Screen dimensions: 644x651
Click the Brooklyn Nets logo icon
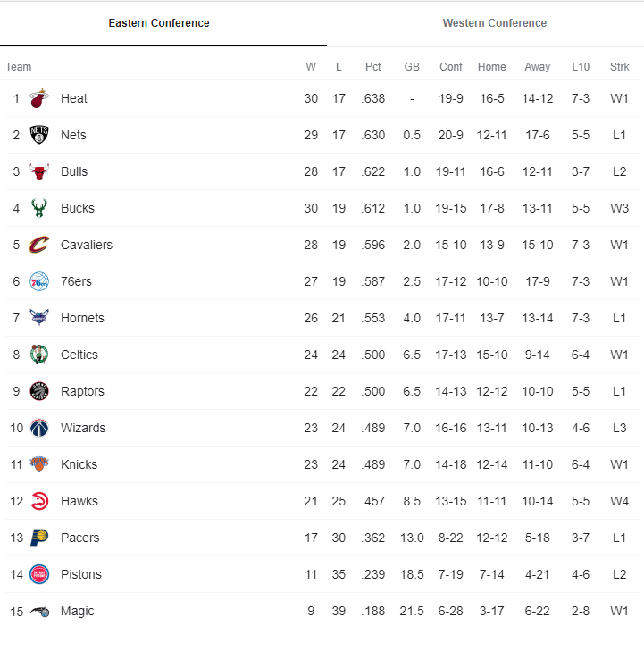click(x=39, y=135)
